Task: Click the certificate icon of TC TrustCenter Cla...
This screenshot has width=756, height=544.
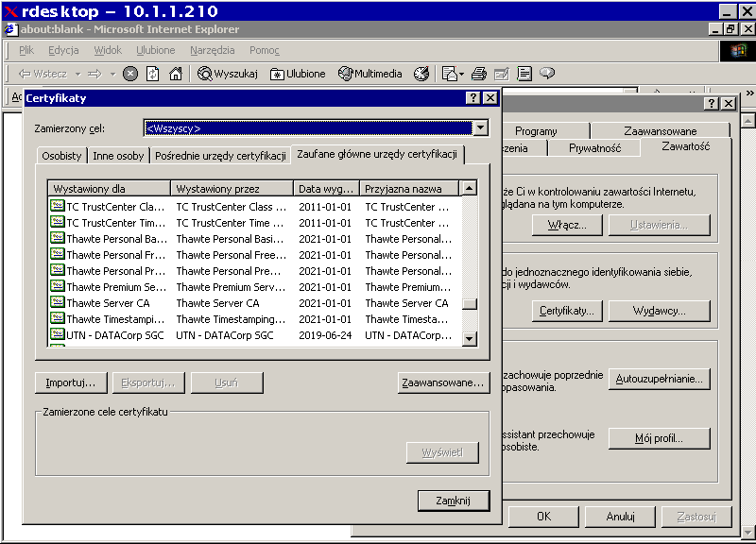Action: pyautogui.click(x=58, y=206)
